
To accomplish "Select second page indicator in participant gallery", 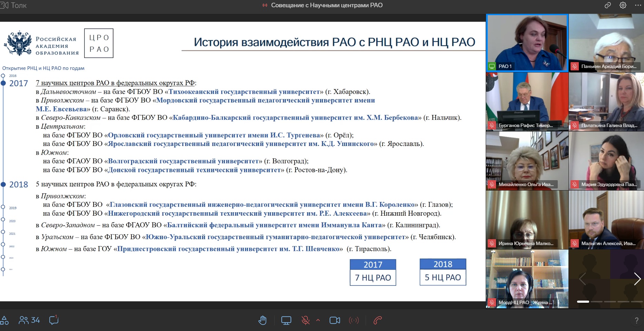I will 596,302.
